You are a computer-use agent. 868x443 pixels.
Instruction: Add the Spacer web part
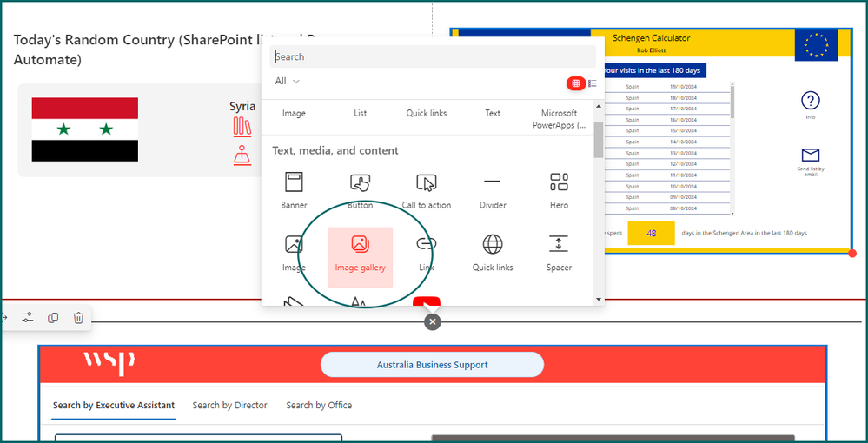(559, 253)
